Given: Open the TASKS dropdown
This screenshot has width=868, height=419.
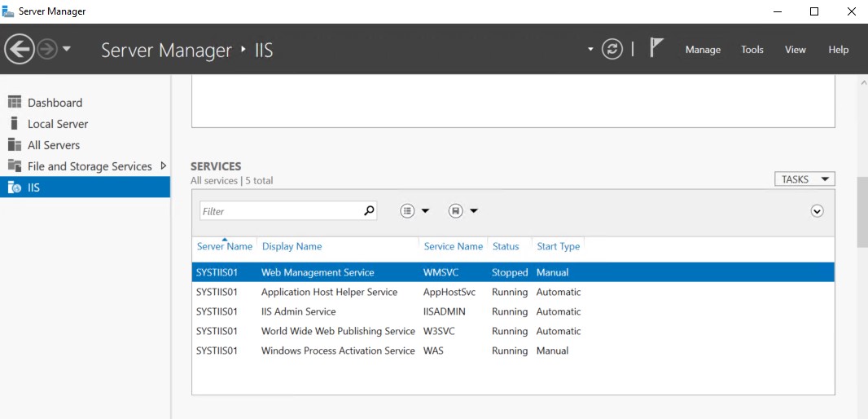Looking at the screenshot, I should [x=804, y=179].
